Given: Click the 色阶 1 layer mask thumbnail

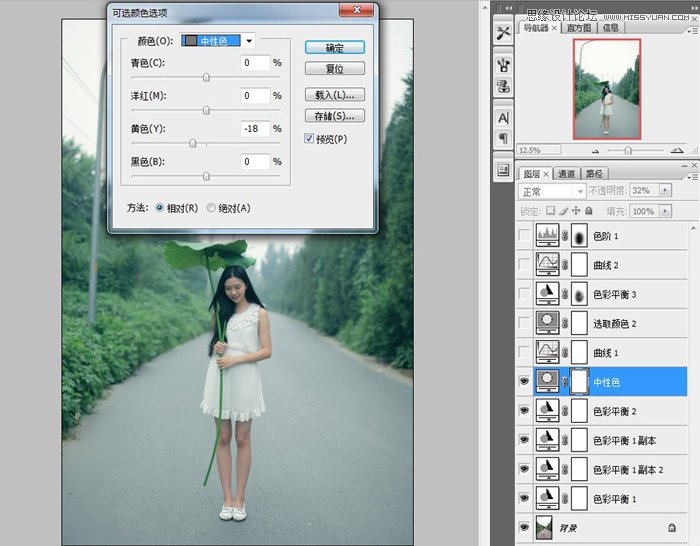Looking at the screenshot, I should [x=579, y=235].
